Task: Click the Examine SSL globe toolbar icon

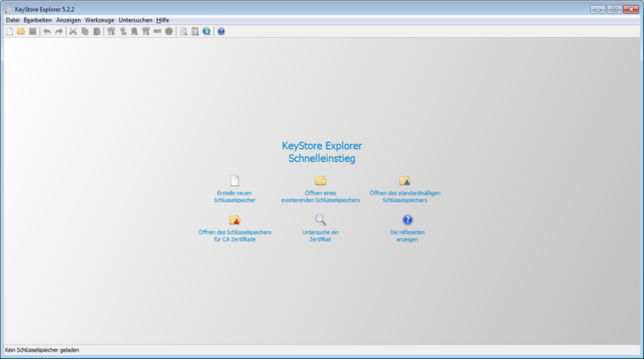Action: coord(207,31)
